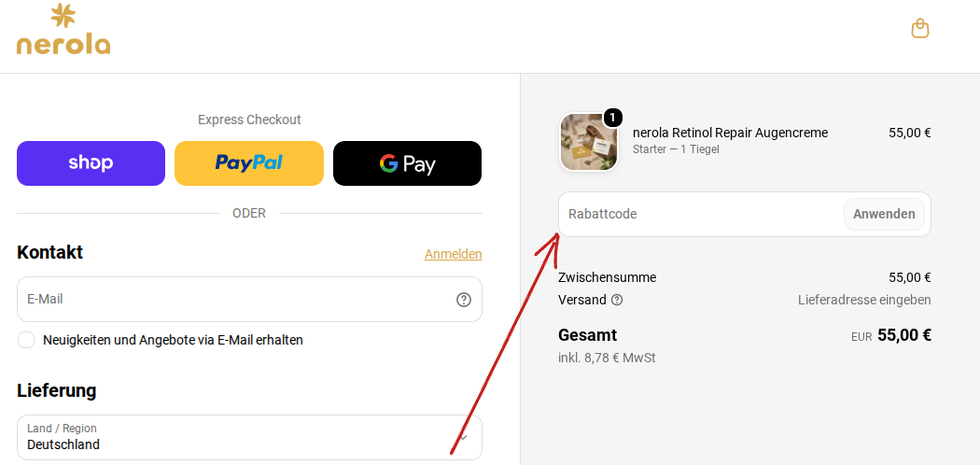Image resolution: width=980 pixels, height=465 pixels.
Task: Click the E-Mail field help question mark
Action: tap(463, 300)
